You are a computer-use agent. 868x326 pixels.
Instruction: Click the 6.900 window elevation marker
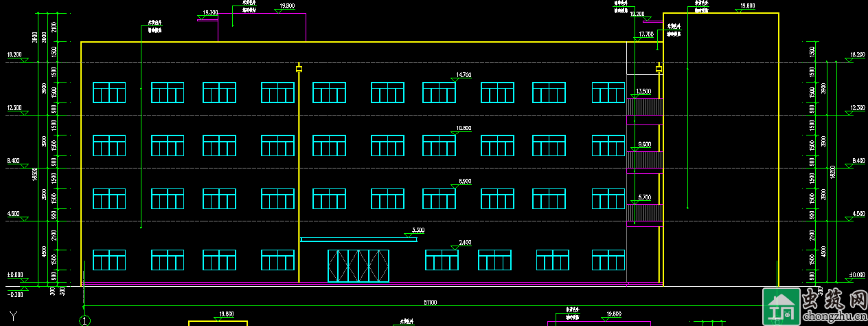click(465, 181)
